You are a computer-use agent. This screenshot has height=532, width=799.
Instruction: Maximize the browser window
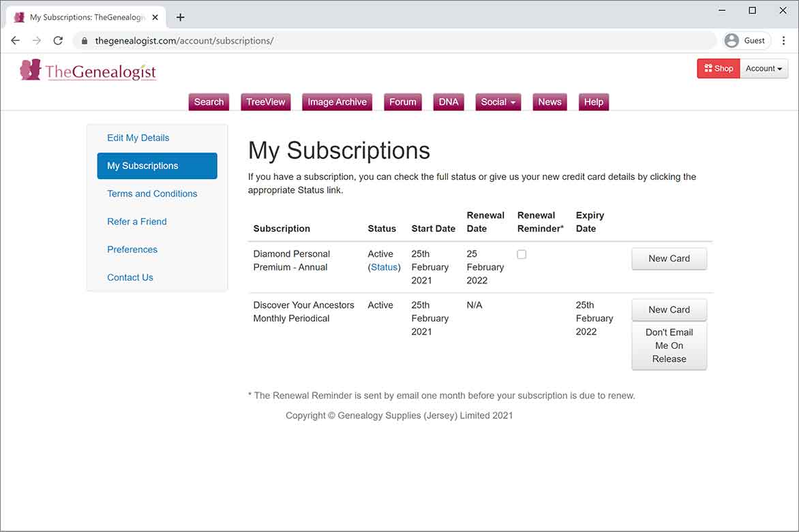[753, 10]
